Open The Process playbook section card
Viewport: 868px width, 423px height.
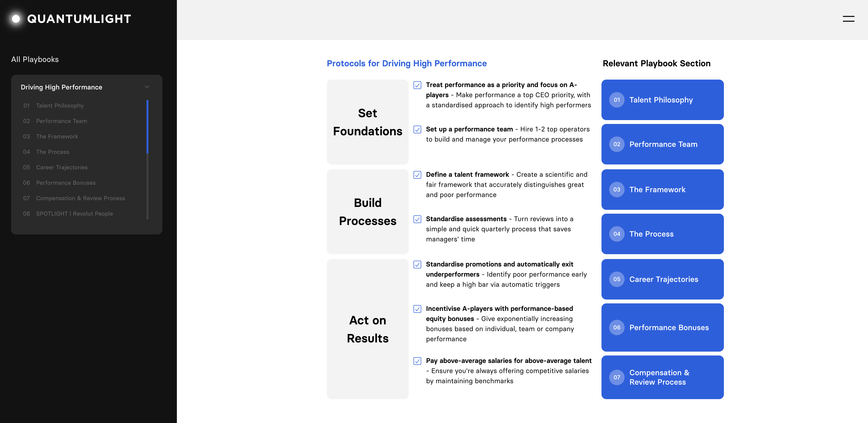pos(662,234)
